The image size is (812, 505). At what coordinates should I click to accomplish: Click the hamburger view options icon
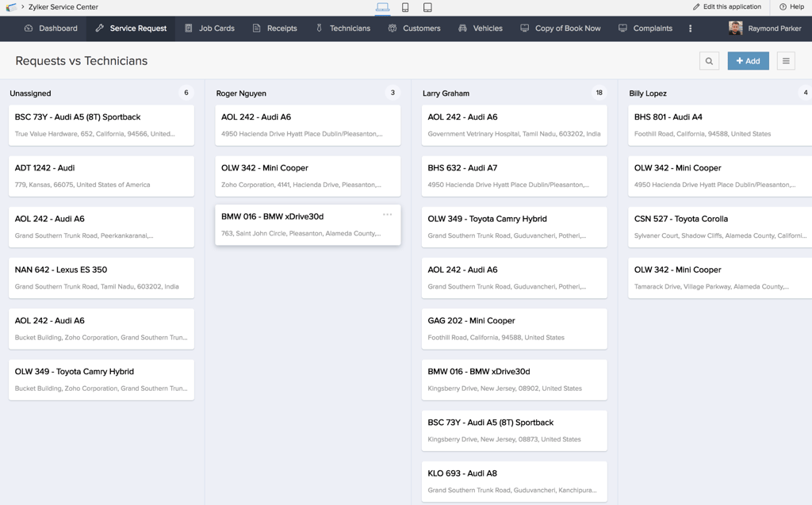pos(787,60)
